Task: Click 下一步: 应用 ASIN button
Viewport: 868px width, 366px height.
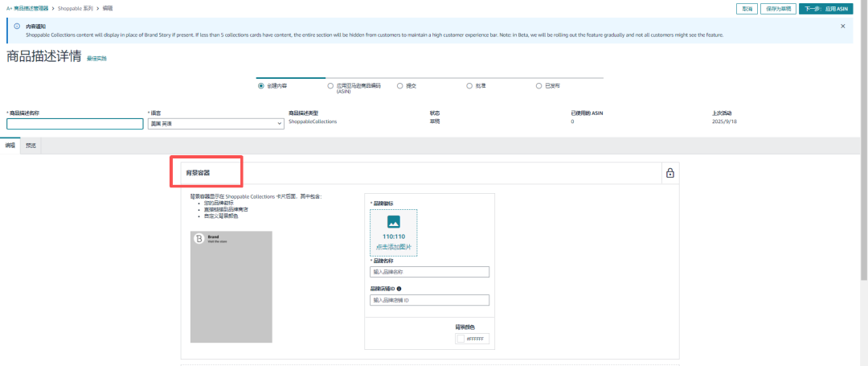Action: coord(825,8)
